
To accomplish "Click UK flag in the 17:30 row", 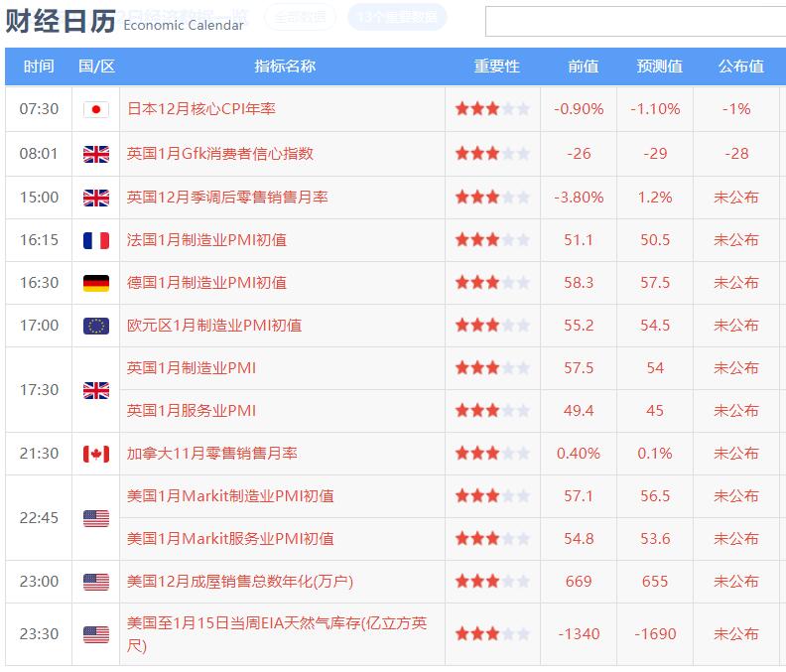I will (x=96, y=390).
